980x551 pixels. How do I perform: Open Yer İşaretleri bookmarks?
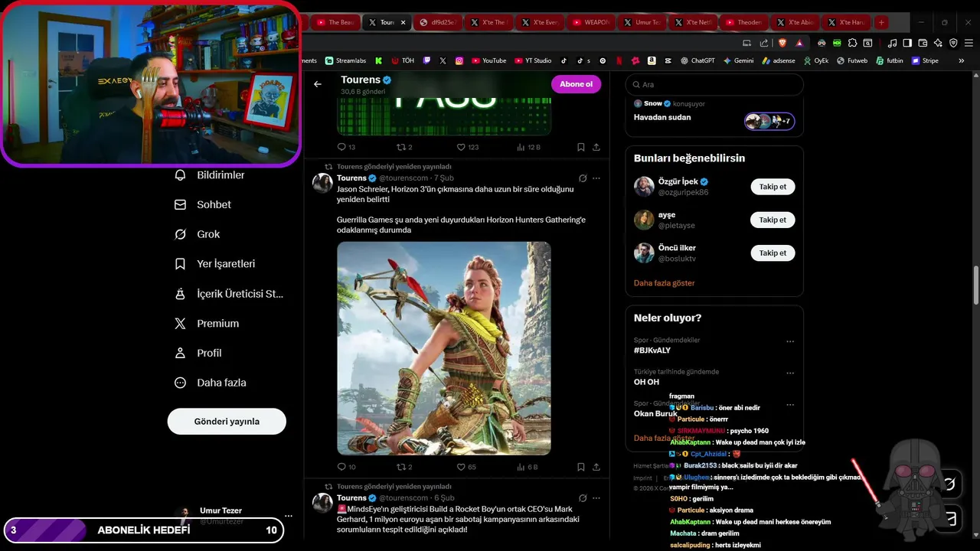pos(215,264)
